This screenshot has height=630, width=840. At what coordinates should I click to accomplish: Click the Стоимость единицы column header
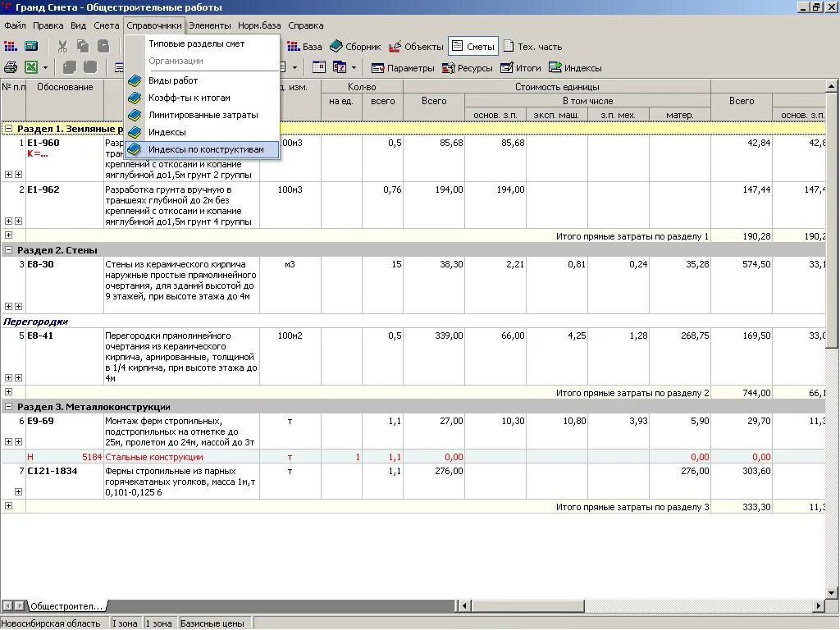[x=557, y=87]
